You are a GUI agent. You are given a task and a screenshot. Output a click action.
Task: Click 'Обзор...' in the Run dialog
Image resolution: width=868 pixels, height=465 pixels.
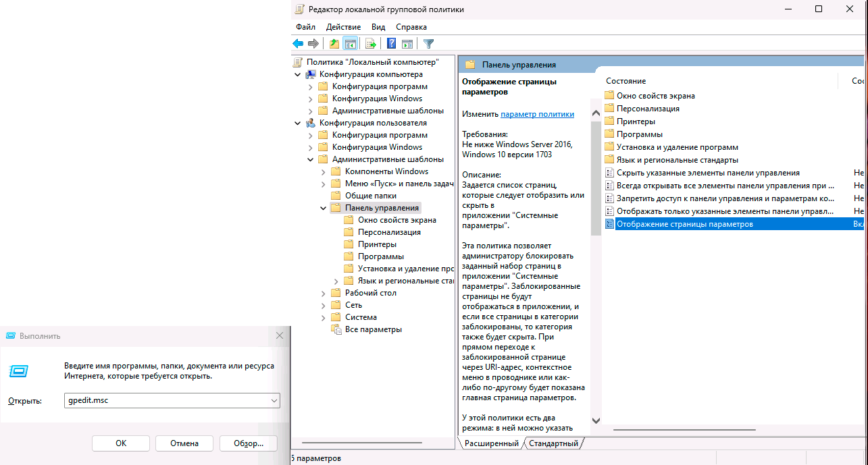click(248, 443)
